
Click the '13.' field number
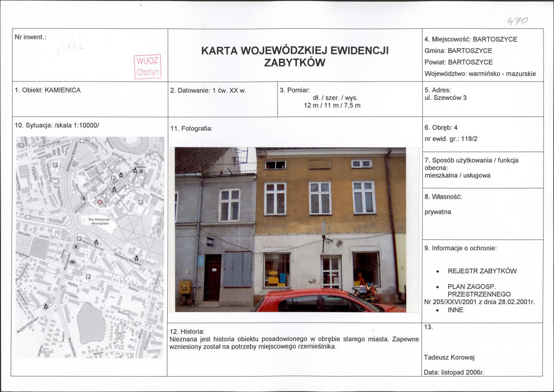(428, 327)
